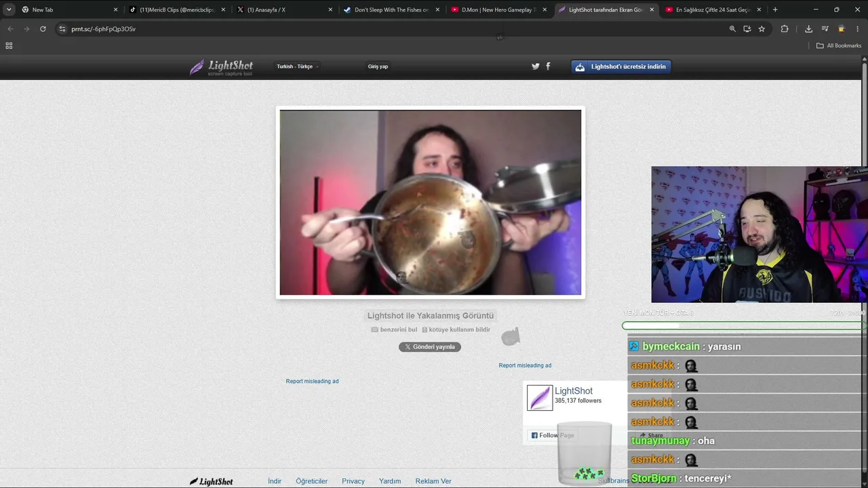
Task: Click the benzerini bul link
Action: 399,329
